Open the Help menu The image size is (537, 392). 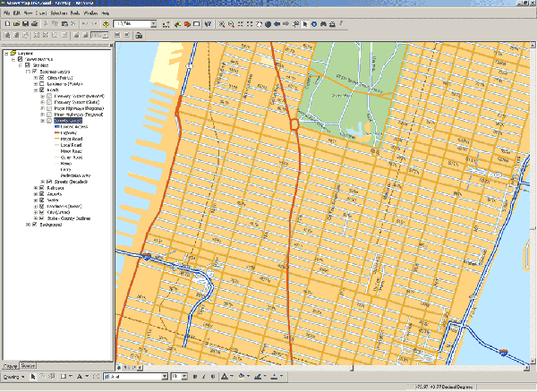point(106,13)
